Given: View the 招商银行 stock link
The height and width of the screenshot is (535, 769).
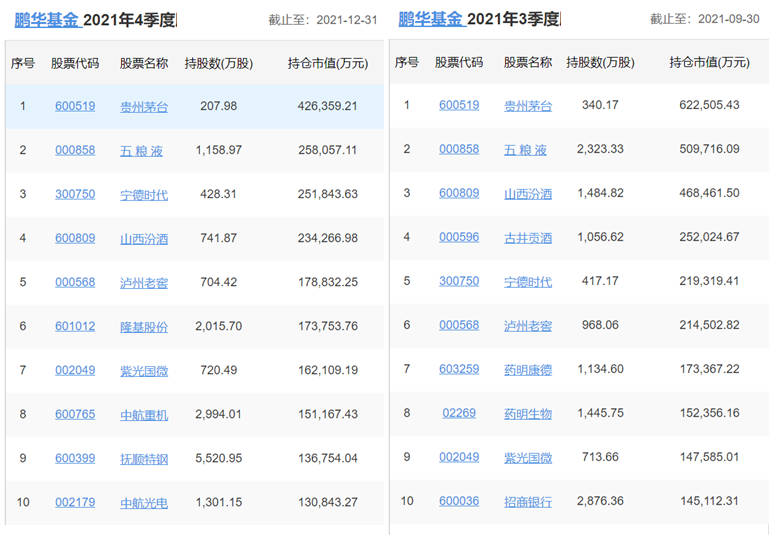Looking at the screenshot, I should click(528, 501).
